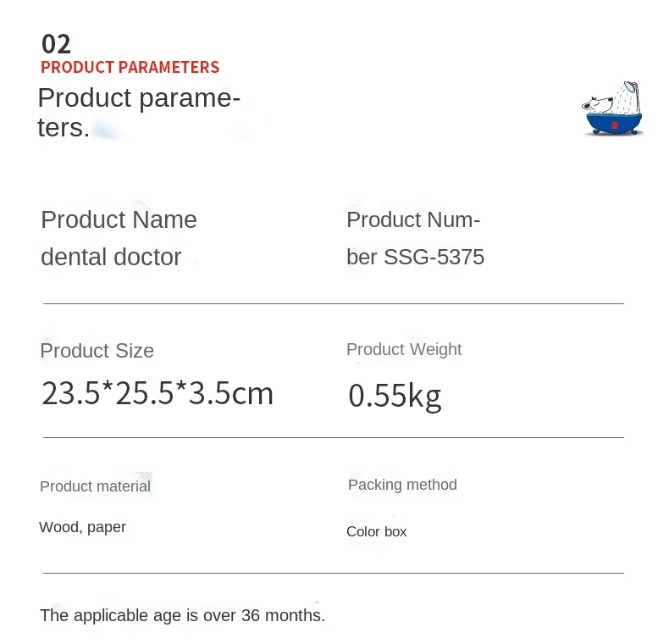The image size is (669, 644).
Task: Click the Product Name label
Action: [119, 220]
